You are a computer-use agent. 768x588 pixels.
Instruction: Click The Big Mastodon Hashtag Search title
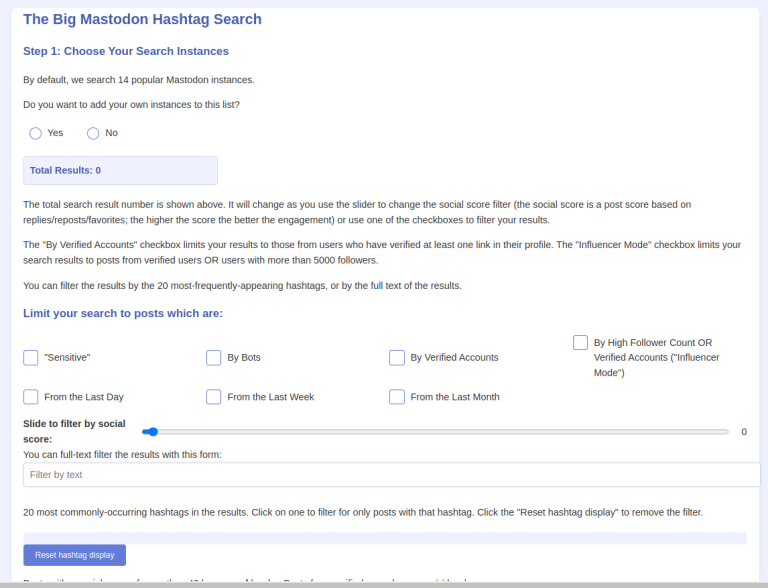pos(143,19)
